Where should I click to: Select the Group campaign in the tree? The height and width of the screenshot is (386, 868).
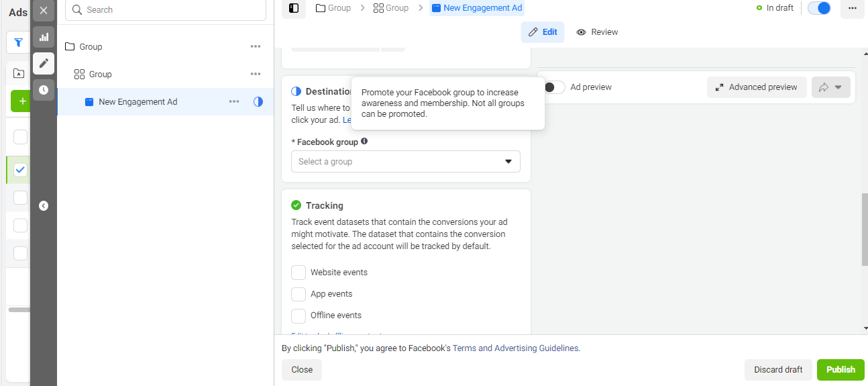pos(91,46)
